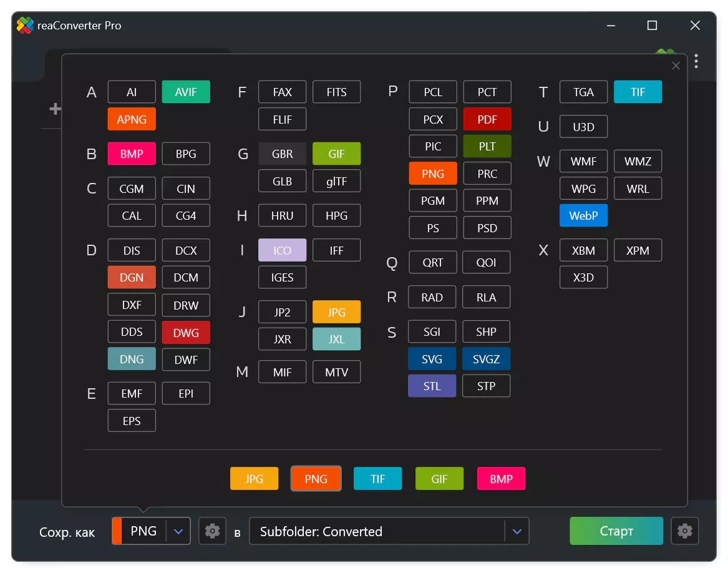Select the GBR format
The height and width of the screenshot is (573, 728).
(x=283, y=154)
